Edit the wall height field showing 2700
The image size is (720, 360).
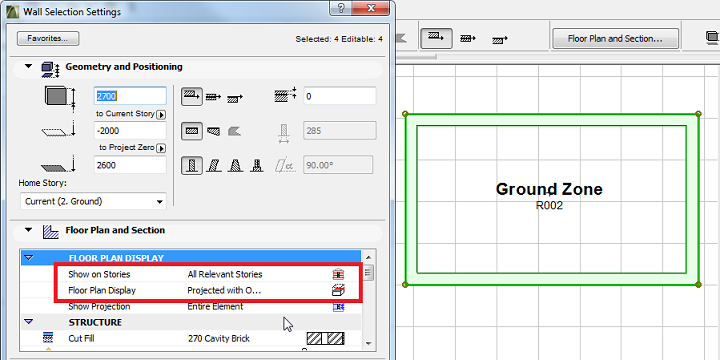130,96
